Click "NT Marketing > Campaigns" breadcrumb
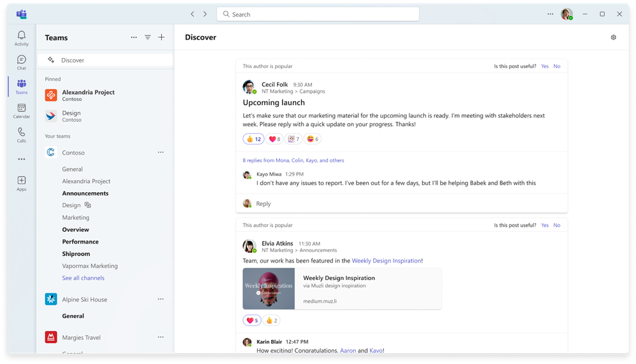Image resolution: width=636 pixels, height=364 pixels. click(x=293, y=91)
